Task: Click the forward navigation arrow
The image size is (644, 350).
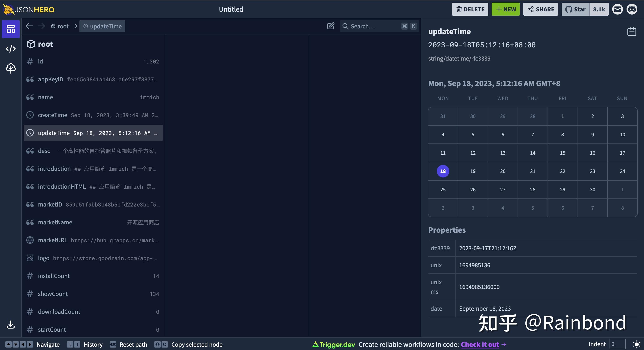Action: point(41,26)
